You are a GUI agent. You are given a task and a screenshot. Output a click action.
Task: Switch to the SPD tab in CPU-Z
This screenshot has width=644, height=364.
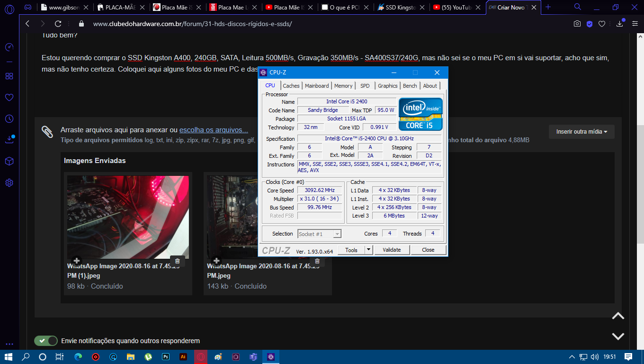[x=365, y=86]
